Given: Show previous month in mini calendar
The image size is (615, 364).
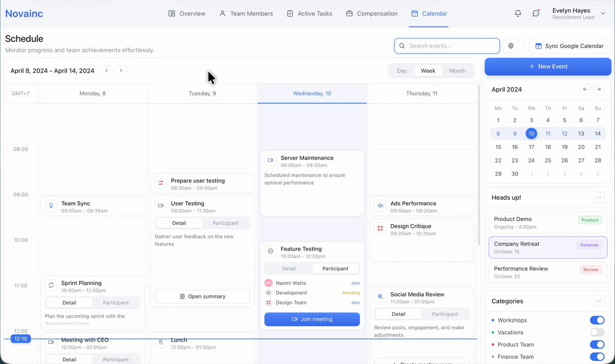Looking at the screenshot, I should (x=585, y=90).
